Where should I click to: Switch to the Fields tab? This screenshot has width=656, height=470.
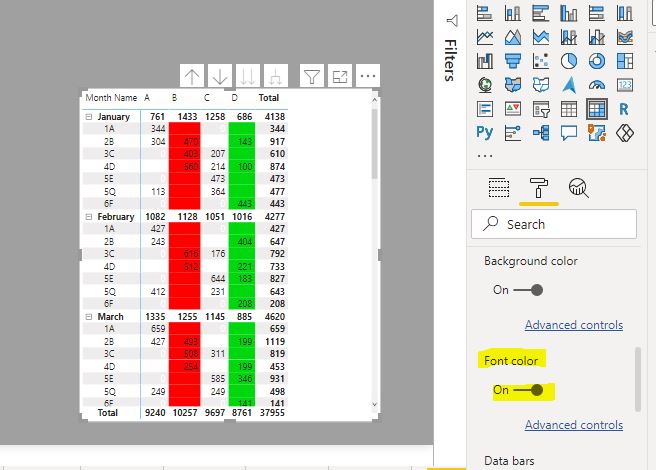(499, 188)
